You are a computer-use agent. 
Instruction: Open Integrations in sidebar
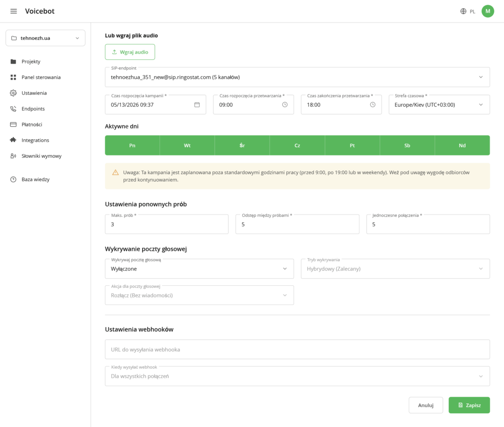tap(35, 140)
